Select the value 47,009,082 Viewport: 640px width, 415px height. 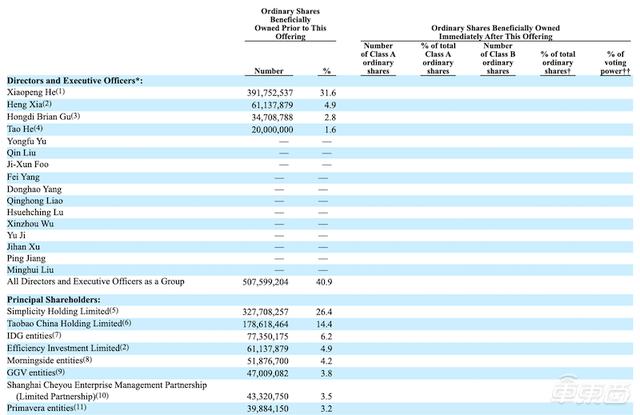(x=268, y=373)
